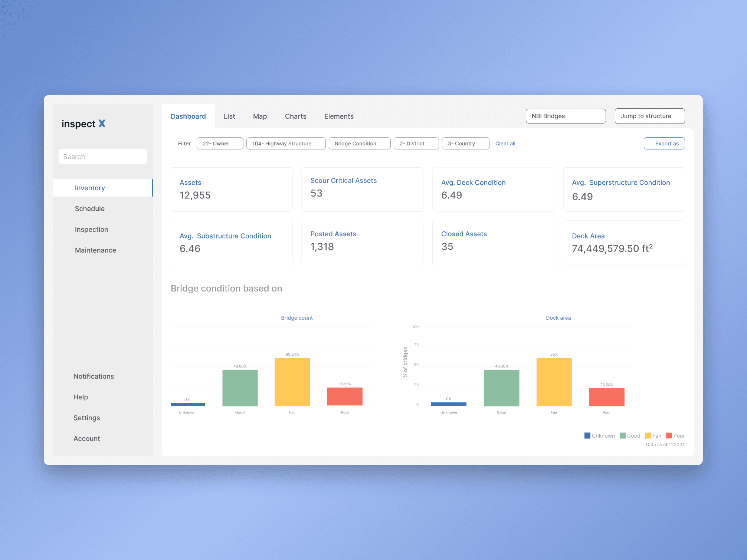Open the Settings page
Image resolution: width=747 pixels, height=560 pixels.
coord(86,418)
